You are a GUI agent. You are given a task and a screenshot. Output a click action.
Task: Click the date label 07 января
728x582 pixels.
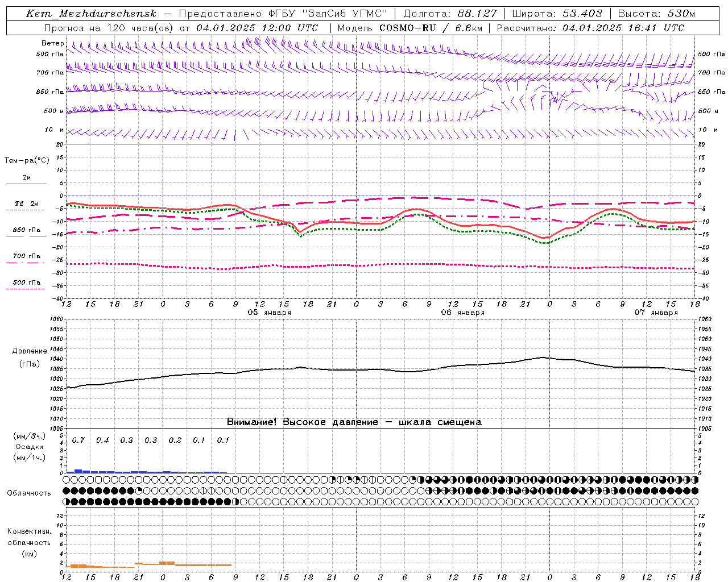tap(656, 313)
